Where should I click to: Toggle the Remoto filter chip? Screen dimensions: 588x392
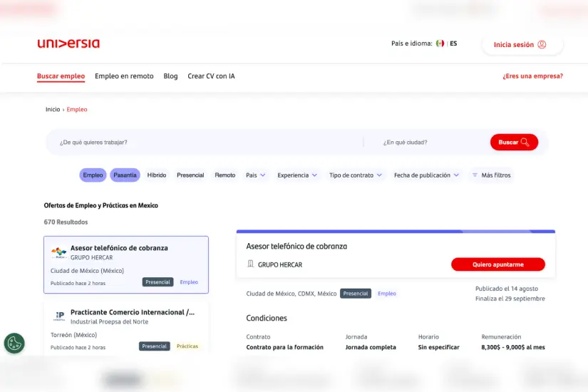[225, 175]
